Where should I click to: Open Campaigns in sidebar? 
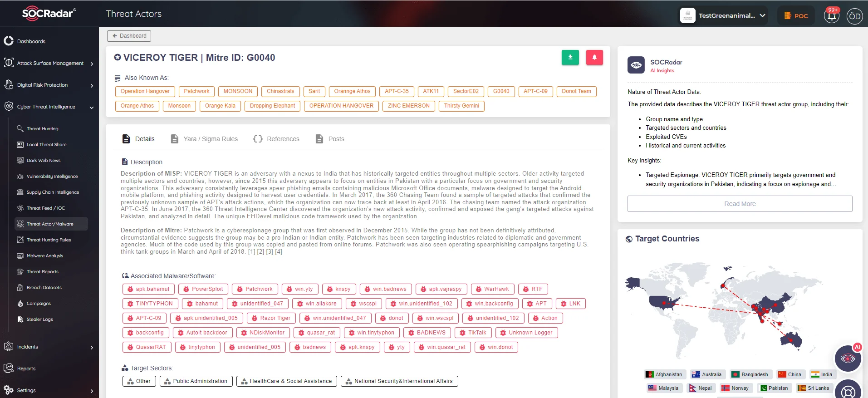pyautogui.click(x=39, y=304)
